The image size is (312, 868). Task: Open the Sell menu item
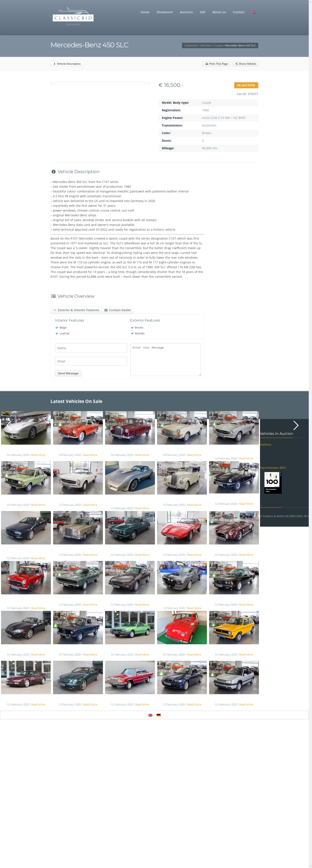click(202, 12)
